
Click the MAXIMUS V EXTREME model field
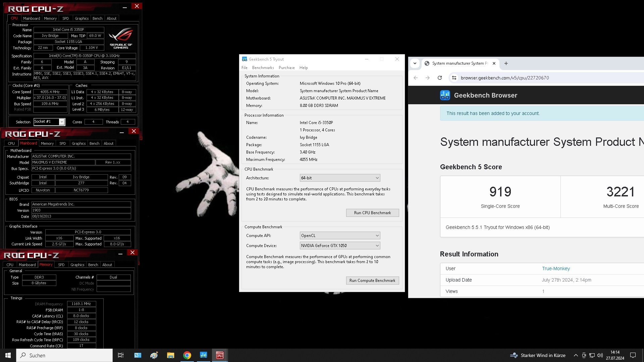pos(63,162)
